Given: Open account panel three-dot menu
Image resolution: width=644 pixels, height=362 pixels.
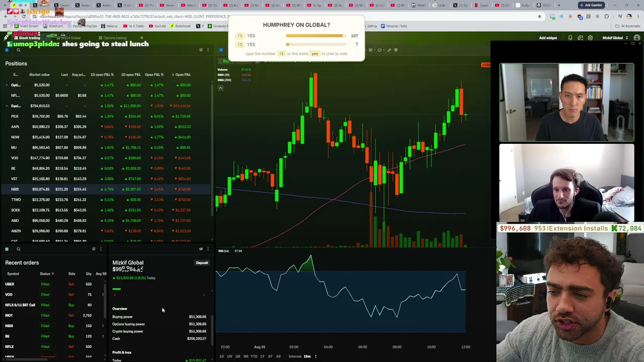Looking at the screenshot, I should (208, 249).
